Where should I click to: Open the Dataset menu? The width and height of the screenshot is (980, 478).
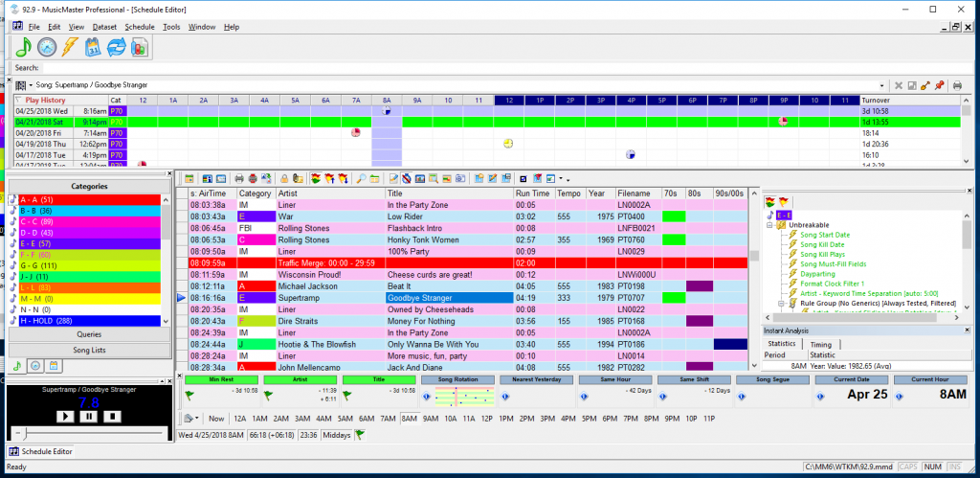point(104,27)
